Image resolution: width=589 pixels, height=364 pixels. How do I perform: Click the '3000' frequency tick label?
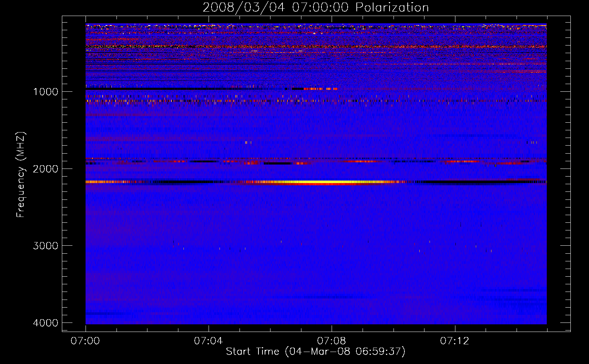pos(46,246)
